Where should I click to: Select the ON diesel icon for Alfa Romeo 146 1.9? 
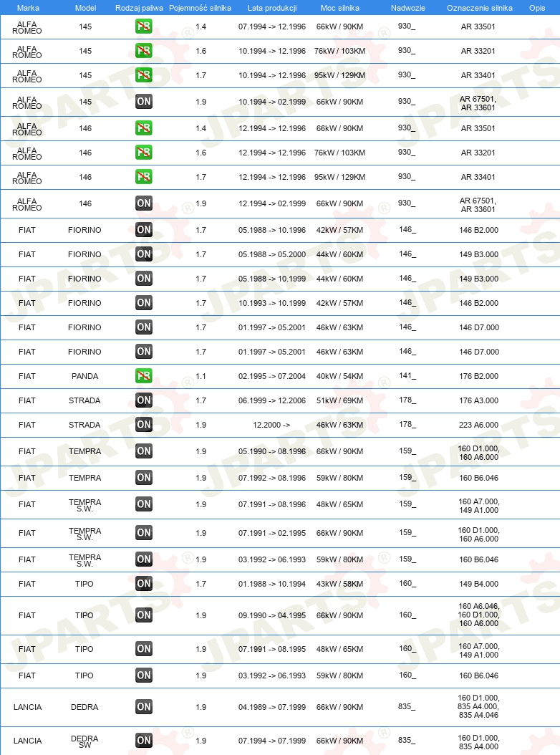[143, 203]
